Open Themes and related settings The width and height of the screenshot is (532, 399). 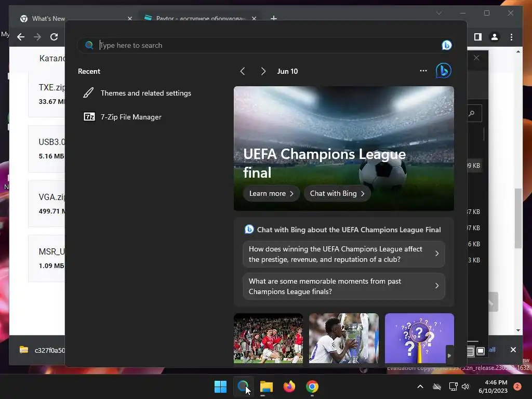[146, 93]
